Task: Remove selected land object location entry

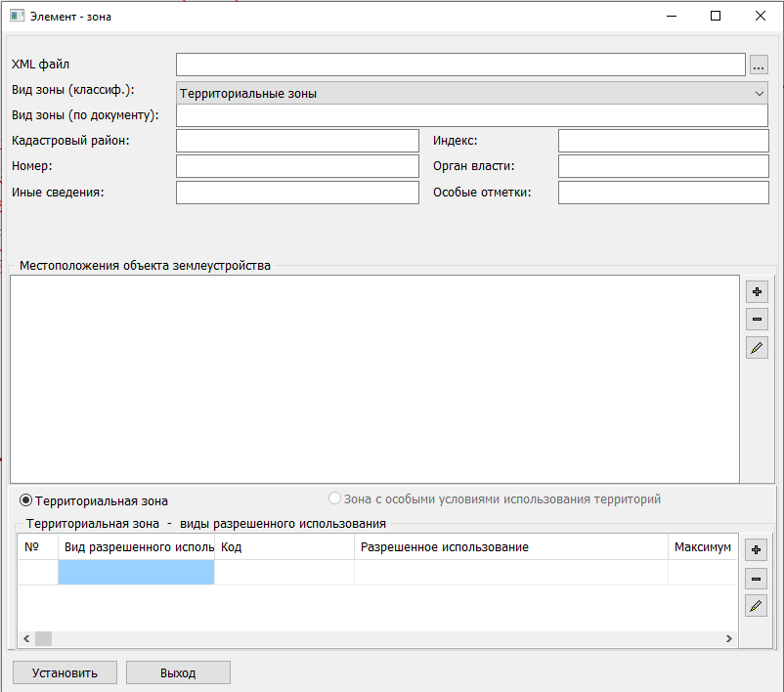Action: (757, 320)
